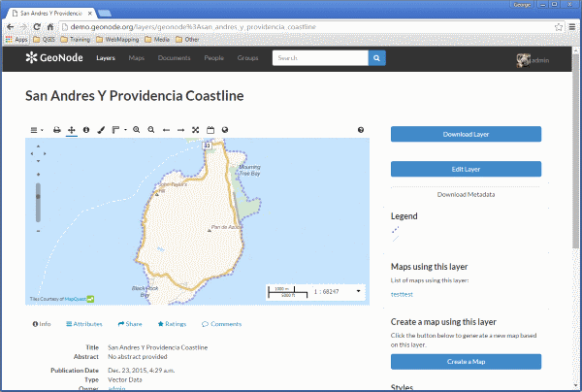This screenshot has height=392, width=582.
Task: Click the Download Layer button
Action: coord(466,134)
